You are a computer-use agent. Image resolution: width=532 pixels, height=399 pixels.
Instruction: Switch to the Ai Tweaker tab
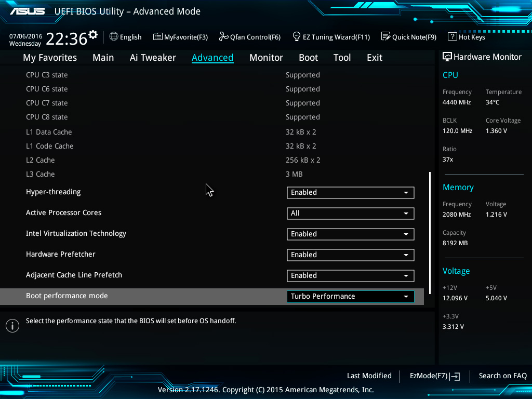click(x=153, y=58)
